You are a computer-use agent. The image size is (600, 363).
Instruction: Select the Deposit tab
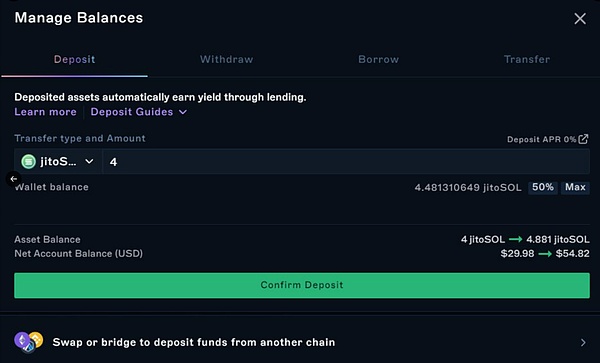pyautogui.click(x=74, y=59)
